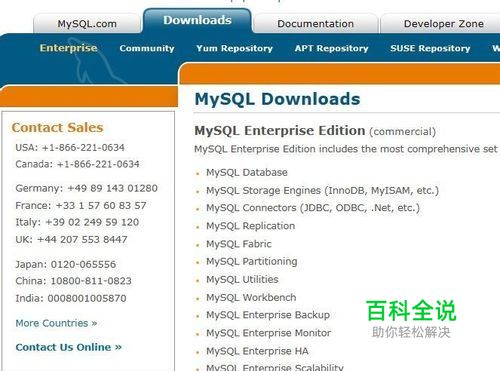500x371 pixels.
Task: Select the Downloads tab
Action: coord(197,20)
